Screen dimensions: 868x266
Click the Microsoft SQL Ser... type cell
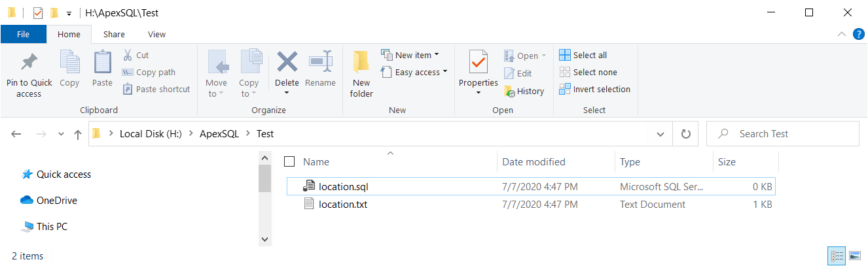(x=662, y=187)
